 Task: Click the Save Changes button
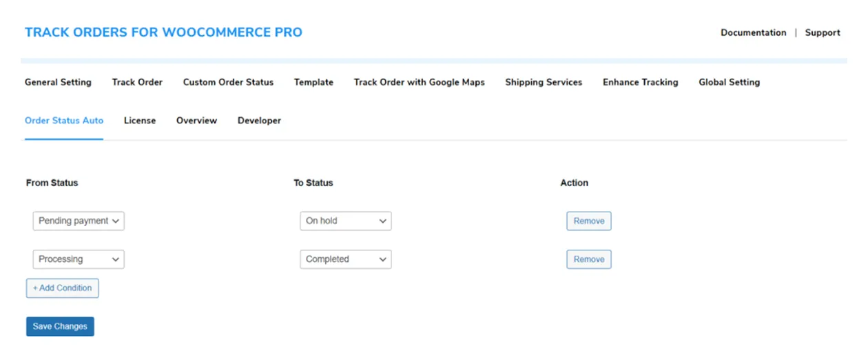(60, 326)
